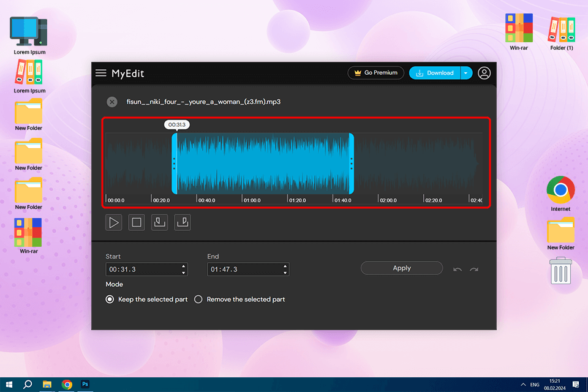Click the Start time stepper arrows

point(183,269)
